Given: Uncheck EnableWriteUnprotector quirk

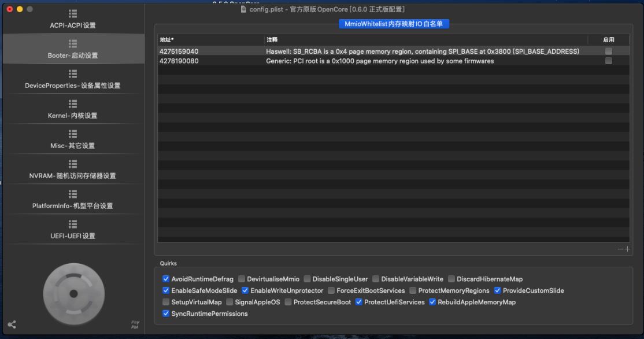Looking at the screenshot, I should (x=245, y=290).
